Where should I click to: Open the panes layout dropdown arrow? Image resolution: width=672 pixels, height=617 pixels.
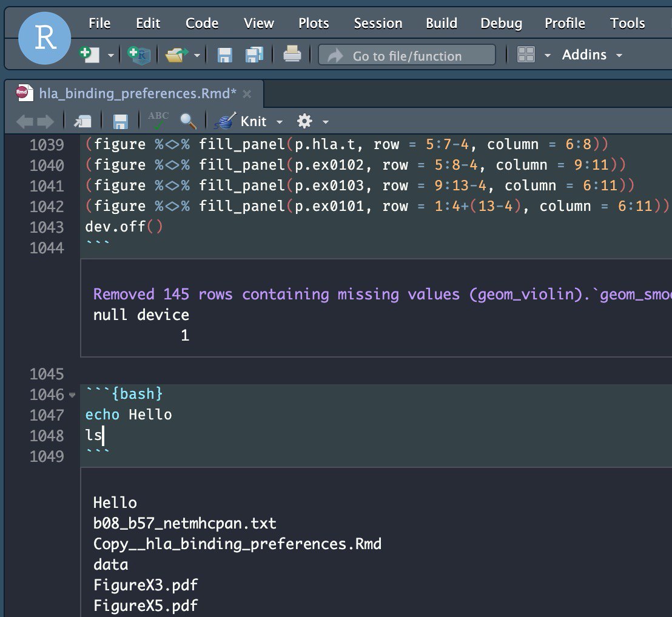547,55
